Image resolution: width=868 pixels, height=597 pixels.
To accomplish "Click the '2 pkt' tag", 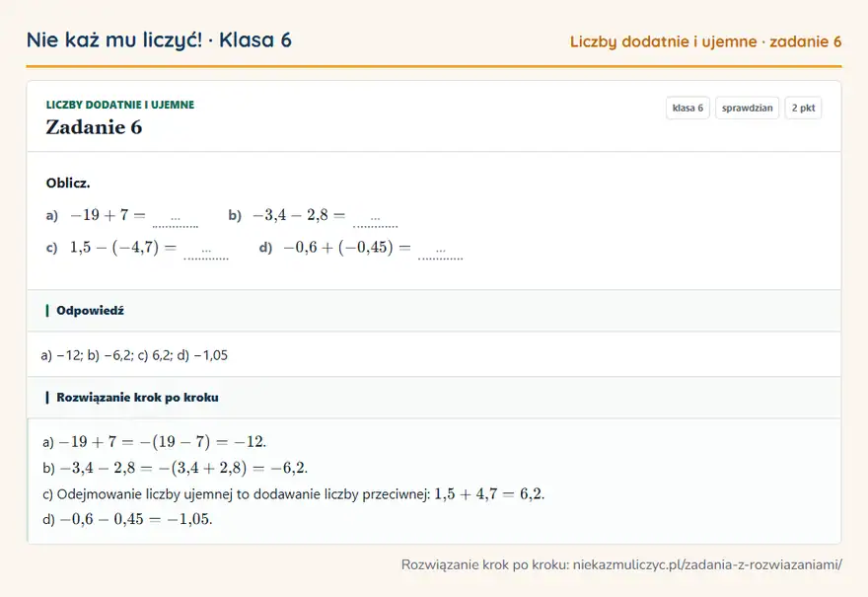I will pos(803,108).
